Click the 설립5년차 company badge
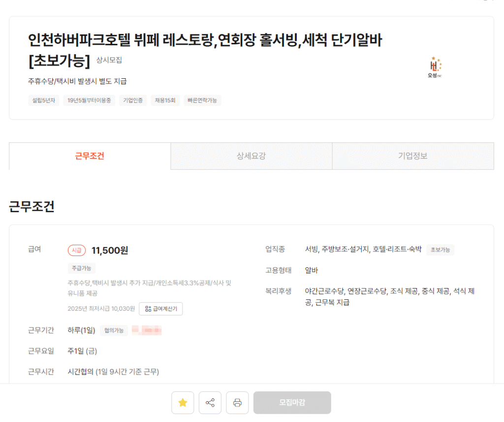 point(43,100)
